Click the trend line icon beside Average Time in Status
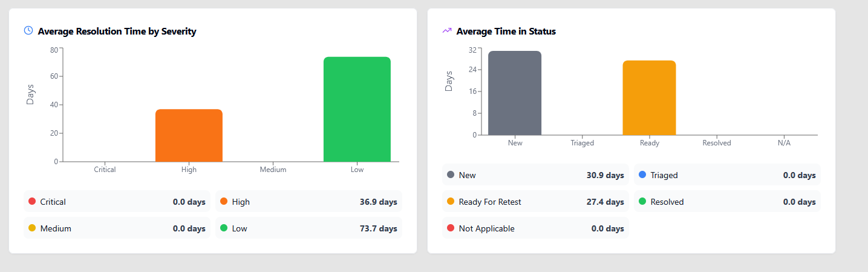The width and height of the screenshot is (868, 272). click(x=447, y=30)
